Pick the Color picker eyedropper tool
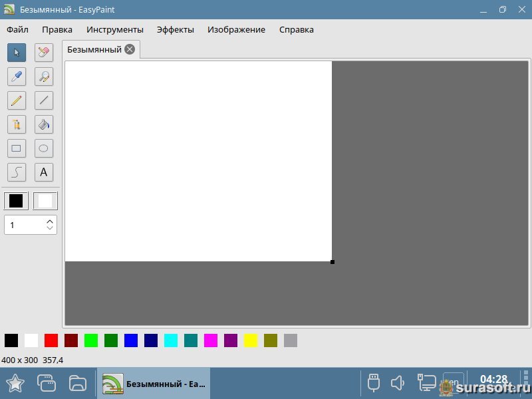532x399 pixels. coord(17,76)
